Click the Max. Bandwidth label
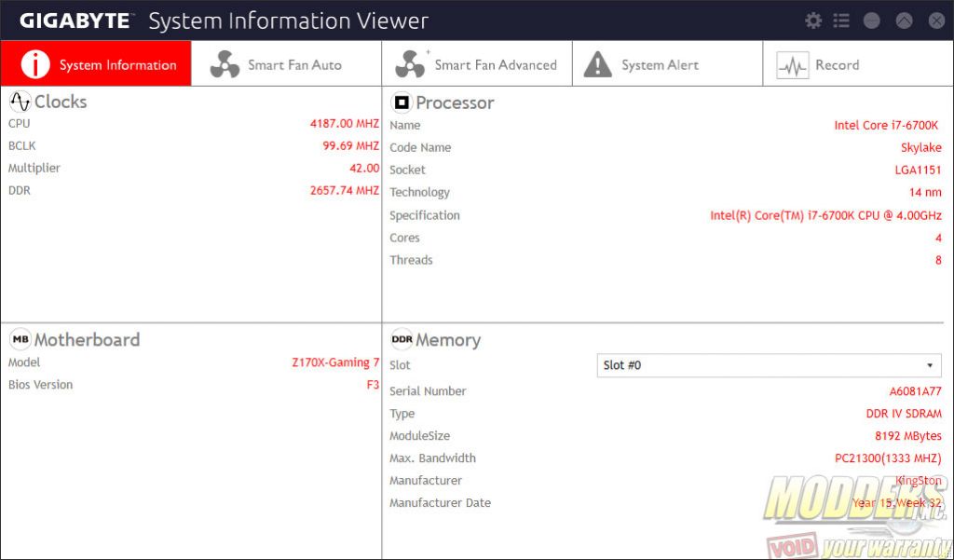The image size is (954, 560). [x=432, y=458]
